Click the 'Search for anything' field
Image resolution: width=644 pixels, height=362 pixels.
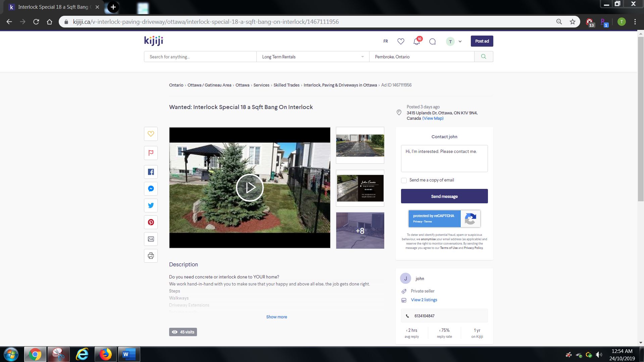(200, 57)
